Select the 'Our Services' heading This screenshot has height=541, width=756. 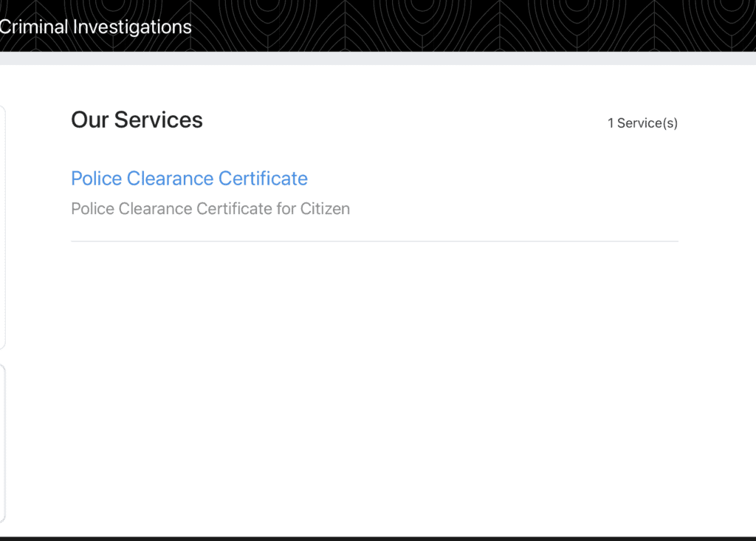137,120
